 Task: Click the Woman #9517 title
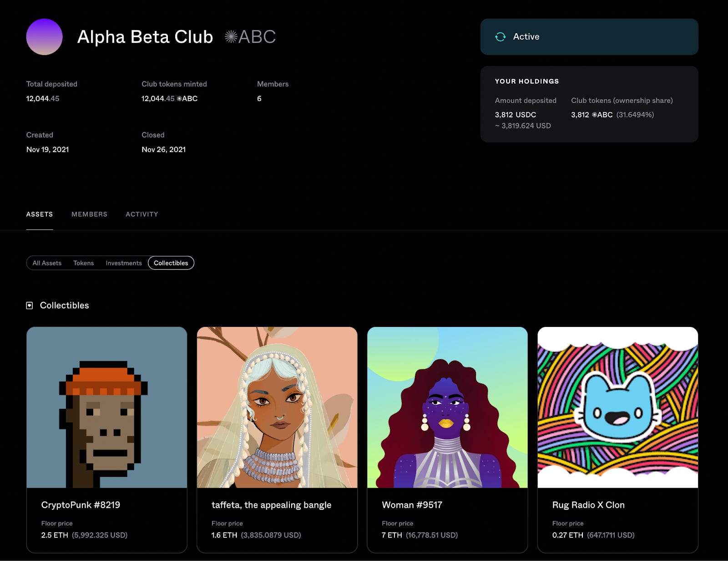tap(412, 505)
